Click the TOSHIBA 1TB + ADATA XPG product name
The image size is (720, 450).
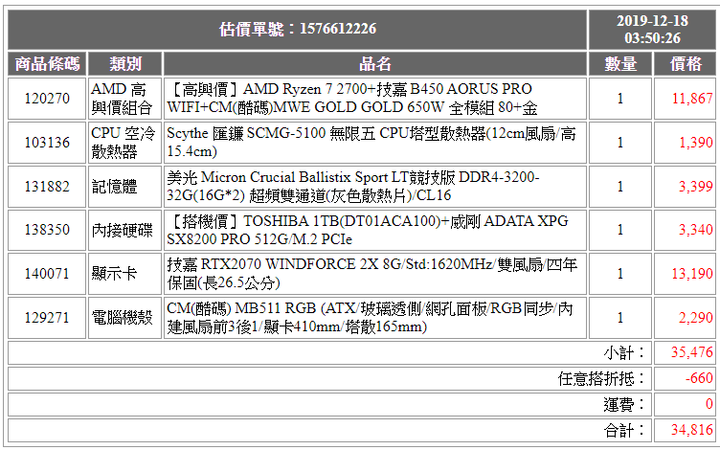[x=368, y=230]
